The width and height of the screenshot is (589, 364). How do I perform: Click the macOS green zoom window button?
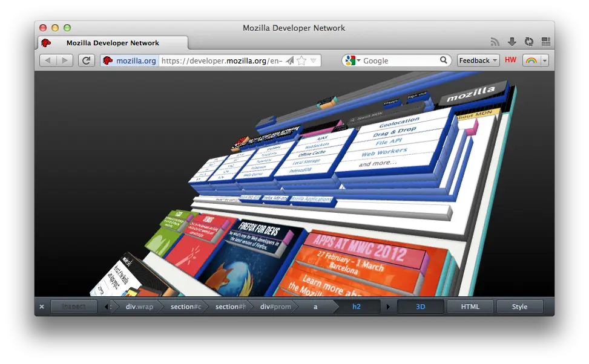click(67, 28)
